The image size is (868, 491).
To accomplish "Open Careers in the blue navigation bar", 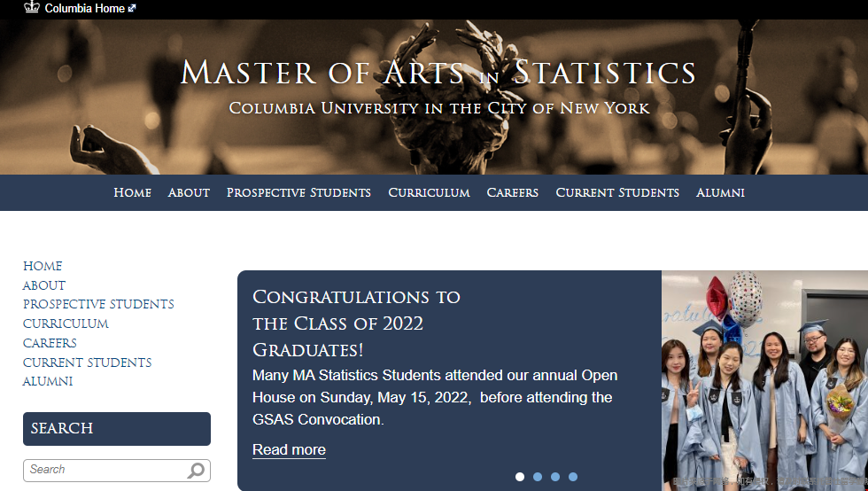I will [513, 193].
